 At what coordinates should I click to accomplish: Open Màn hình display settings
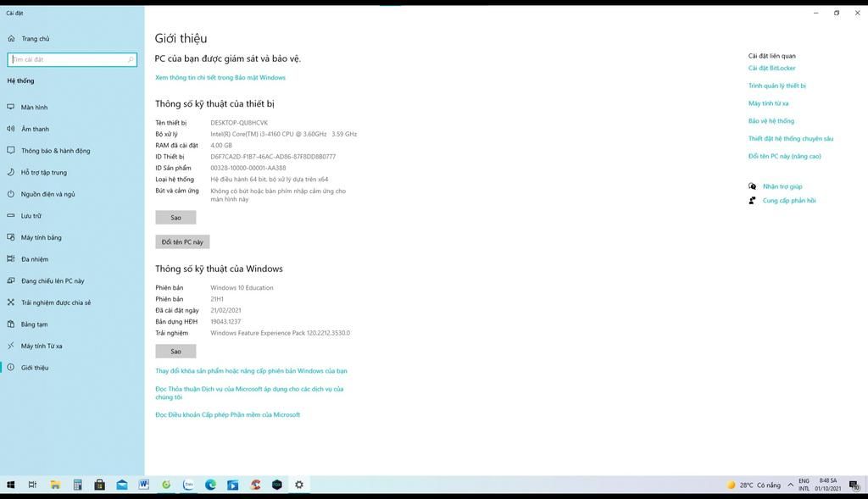pyautogui.click(x=34, y=108)
